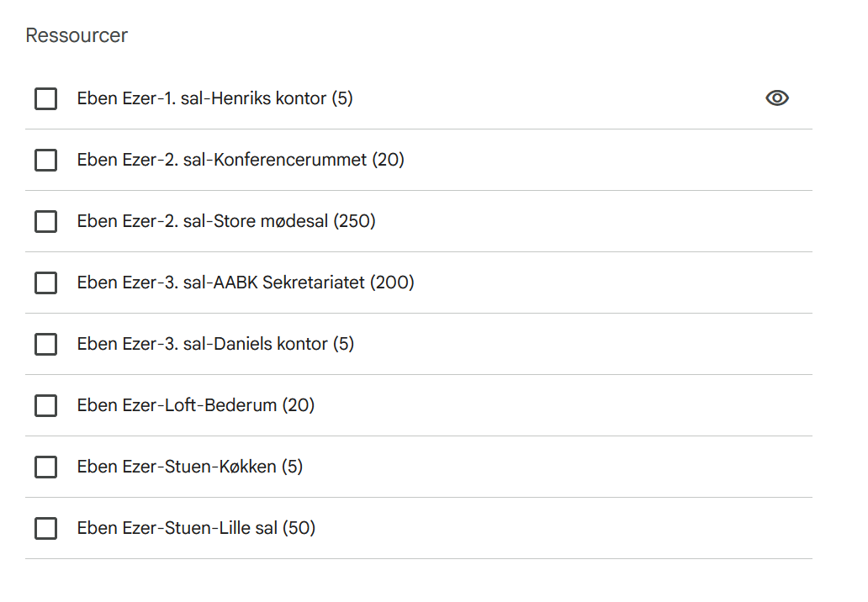Image resolution: width=868 pixels, height=602 pixels.
Task: Click the (200) capacity of AABK Sekretariatet
Action: tap(393, 283)
